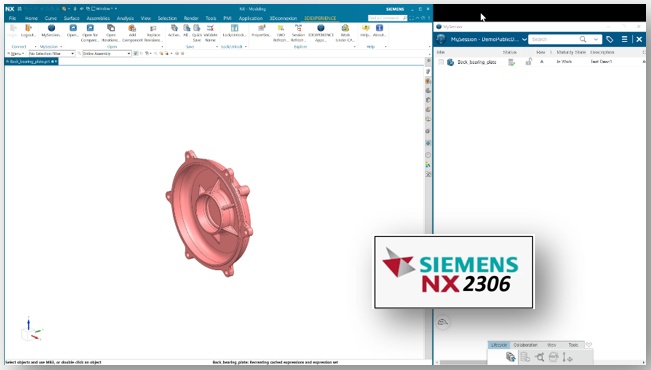Viewport: 651px width, 370px height.
Task: Click the tag icon in the MySession header
Action: click(609, 39)
